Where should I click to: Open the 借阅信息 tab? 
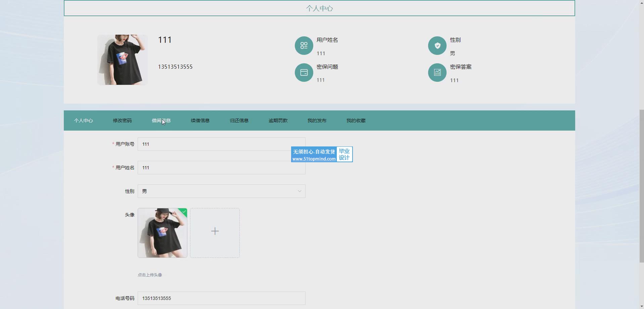click(x=161, y=121)
